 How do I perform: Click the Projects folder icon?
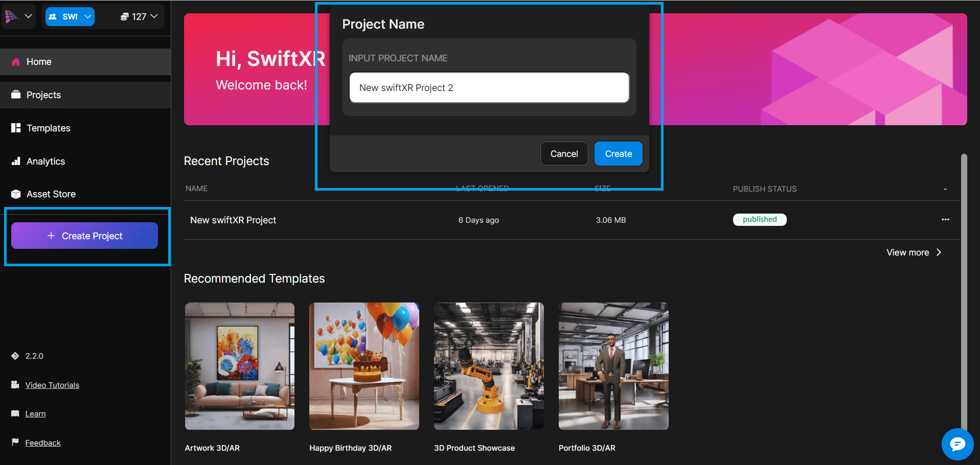pos(16,95)
